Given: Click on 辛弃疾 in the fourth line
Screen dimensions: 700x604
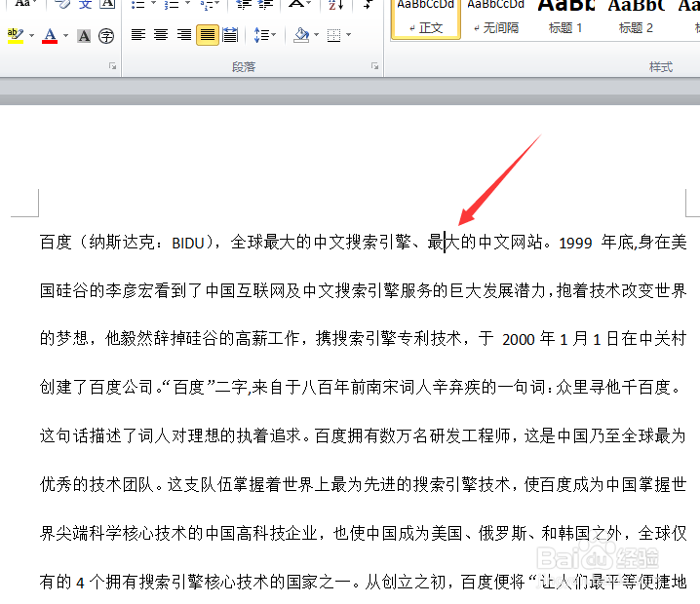Looking at the screenshot, I should (x=456, y=387).
